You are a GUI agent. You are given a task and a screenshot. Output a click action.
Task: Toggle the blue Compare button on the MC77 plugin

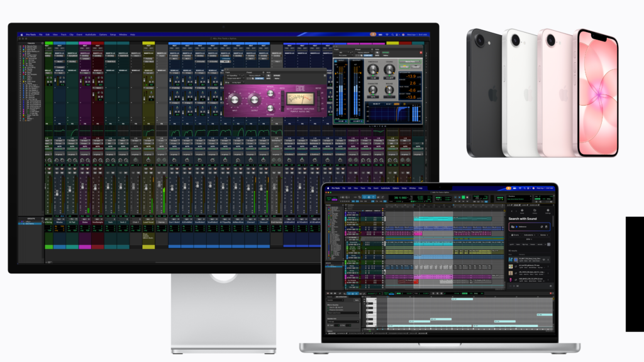[258, 79]
